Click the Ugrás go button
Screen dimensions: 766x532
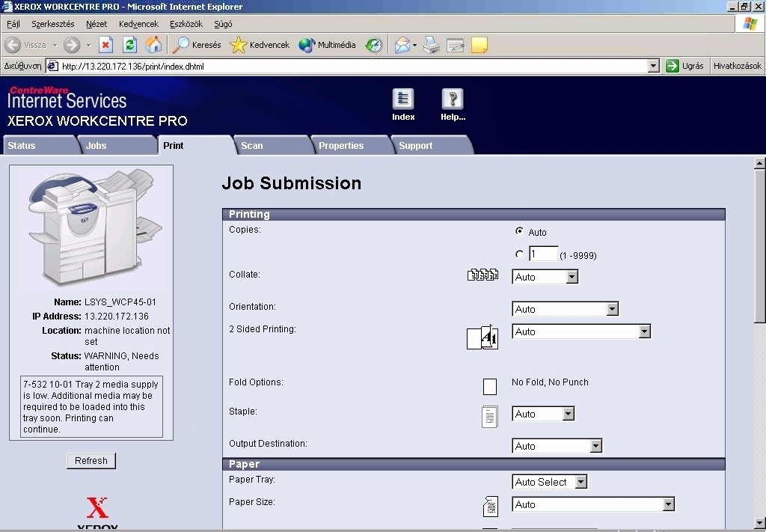pos(684,66)
